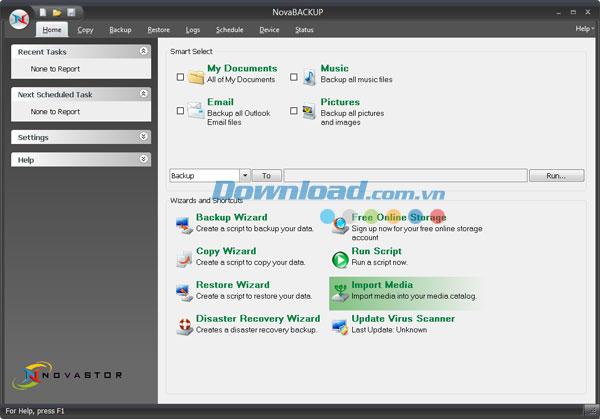The image size is (600, 419).
Task: Click the Update Virus Scanner icon
Action: [340, 325]
